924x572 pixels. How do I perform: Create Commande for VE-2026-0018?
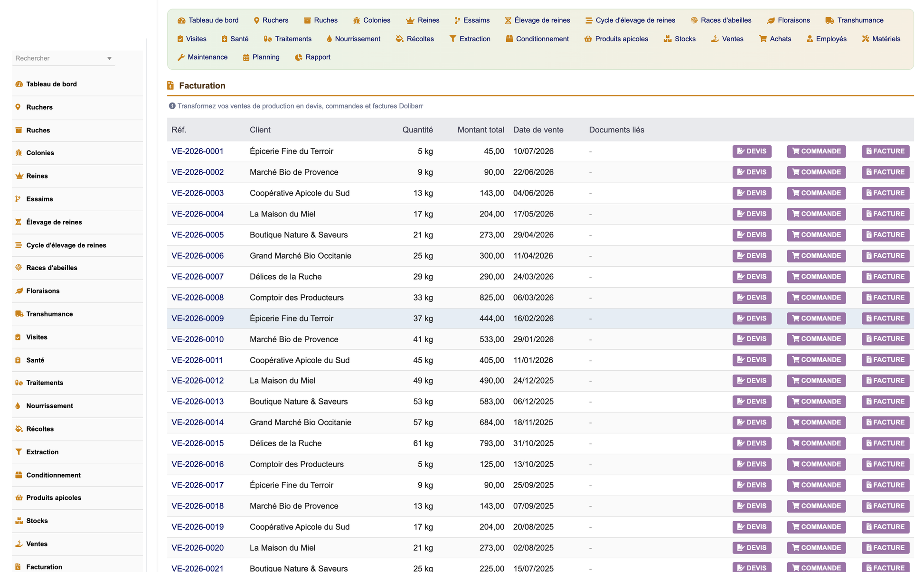816,506
